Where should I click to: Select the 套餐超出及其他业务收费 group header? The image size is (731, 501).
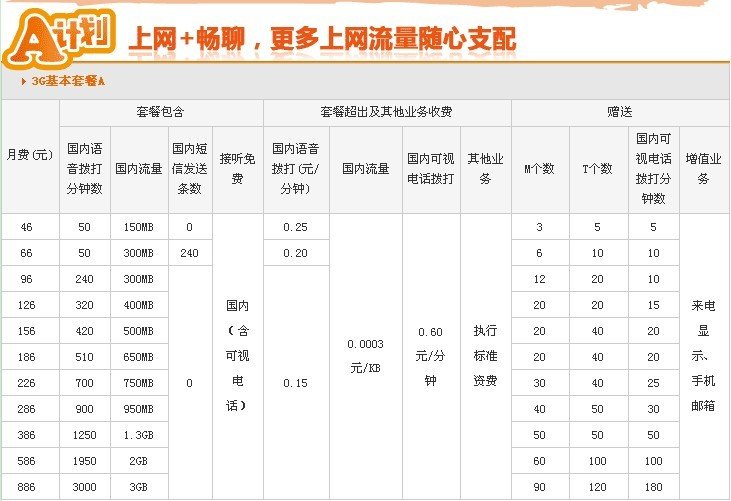[x=386, y=112]
